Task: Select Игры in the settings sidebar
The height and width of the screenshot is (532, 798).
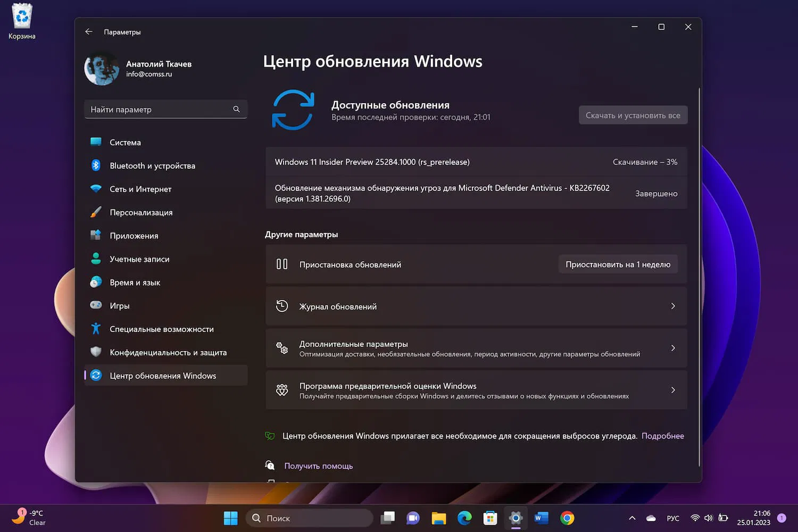Action: [119, 305]
